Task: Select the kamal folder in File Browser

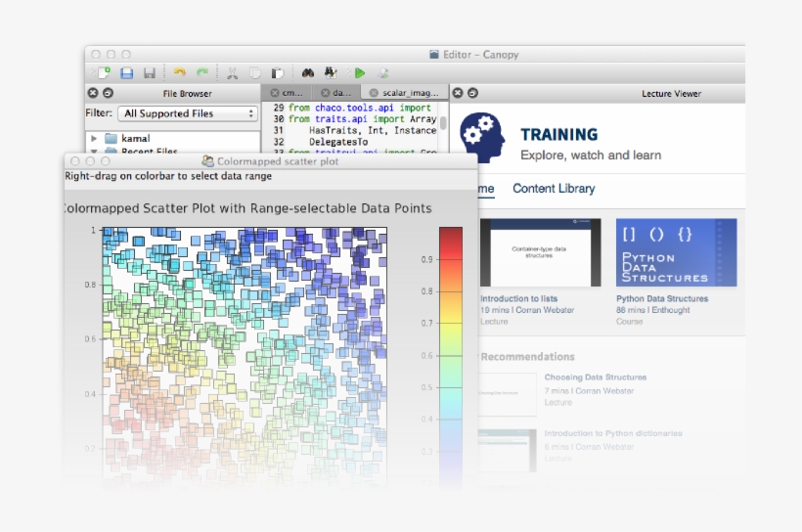Action: [x=135, y=138]
